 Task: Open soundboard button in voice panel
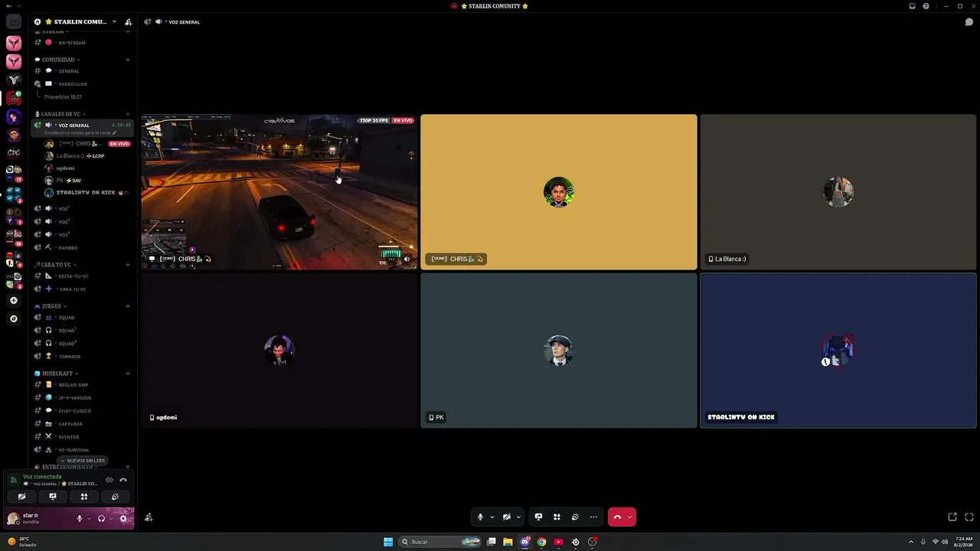coord(115,497)
